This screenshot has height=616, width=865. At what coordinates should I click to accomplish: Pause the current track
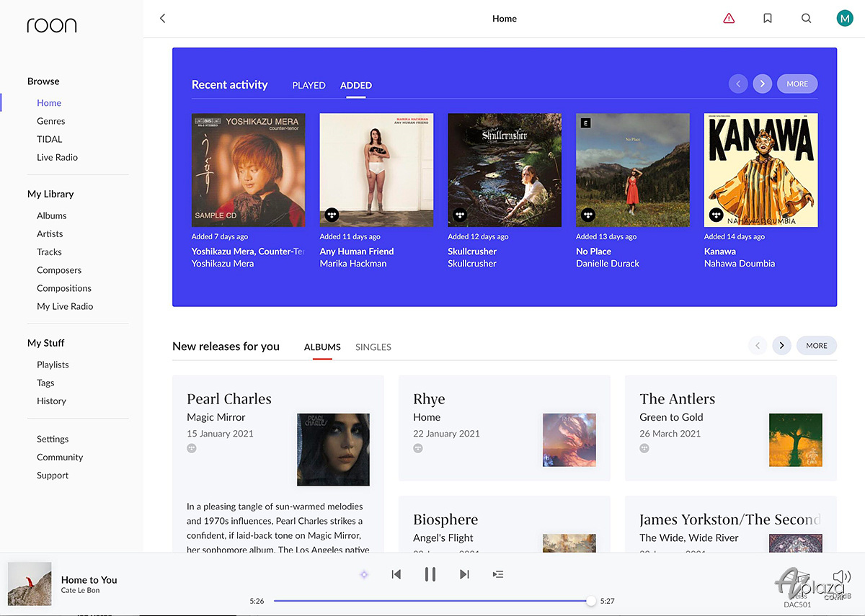(430, 574)
